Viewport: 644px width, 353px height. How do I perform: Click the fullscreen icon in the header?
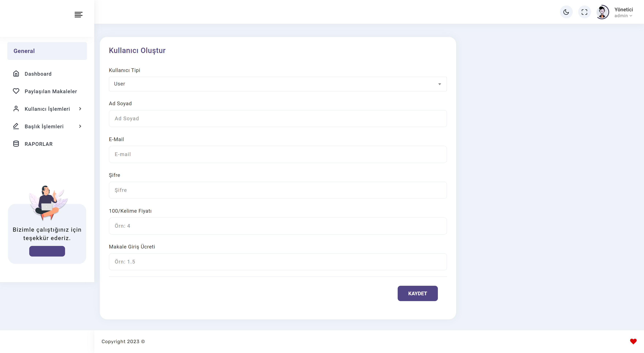[x=584, y=12]
